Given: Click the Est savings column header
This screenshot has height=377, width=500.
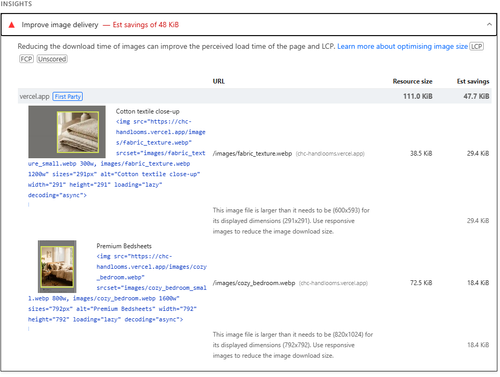Looking at the screenshot, I should click(x=473, y=81).
